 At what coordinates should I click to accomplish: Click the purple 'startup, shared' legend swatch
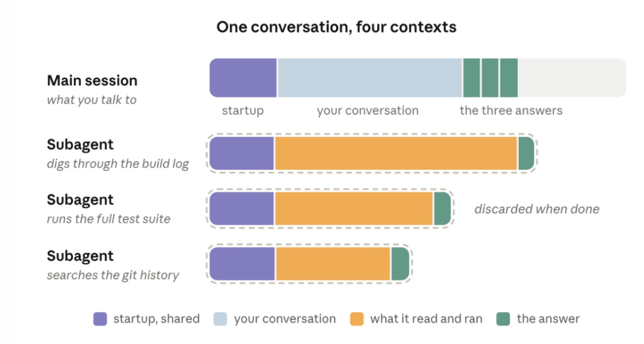(100, 319)
